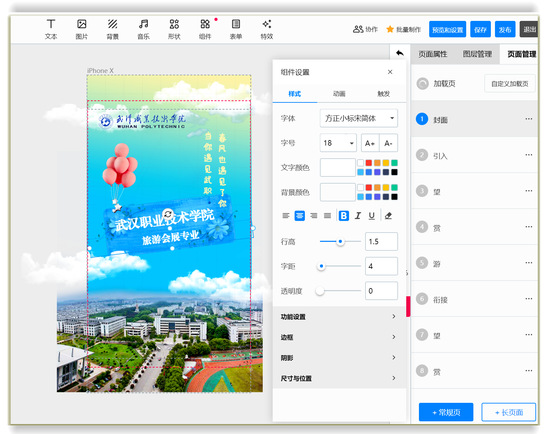Screen dimensions: 549x434
Task: Click the clear formatting eraser icon
Action: (x=388, y=216)
